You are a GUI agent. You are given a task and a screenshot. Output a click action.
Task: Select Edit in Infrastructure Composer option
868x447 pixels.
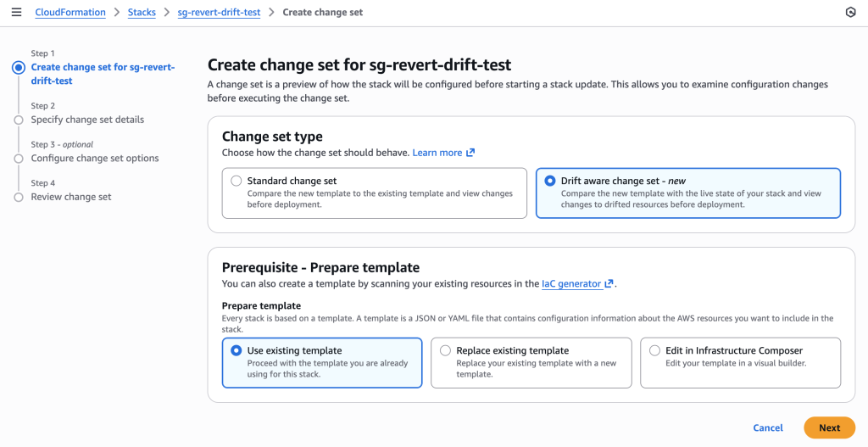point(654,350)
